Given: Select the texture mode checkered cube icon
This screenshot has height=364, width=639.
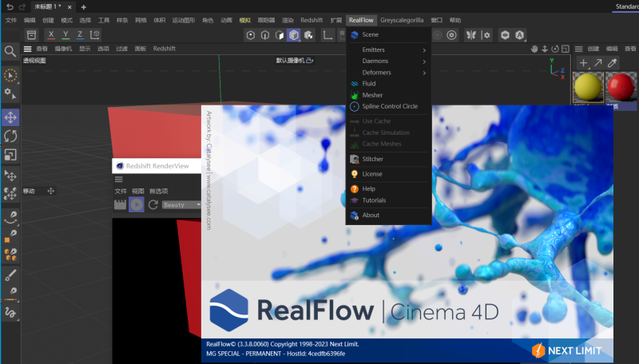Looking at the screenshot, I should point(308,35).
